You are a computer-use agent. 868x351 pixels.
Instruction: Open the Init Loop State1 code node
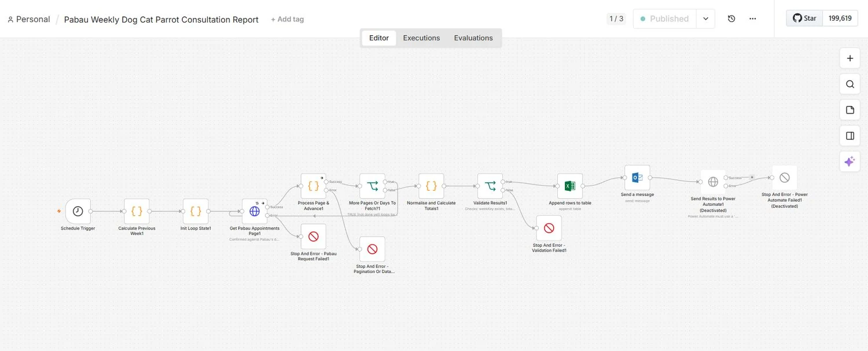click(196, 212)
